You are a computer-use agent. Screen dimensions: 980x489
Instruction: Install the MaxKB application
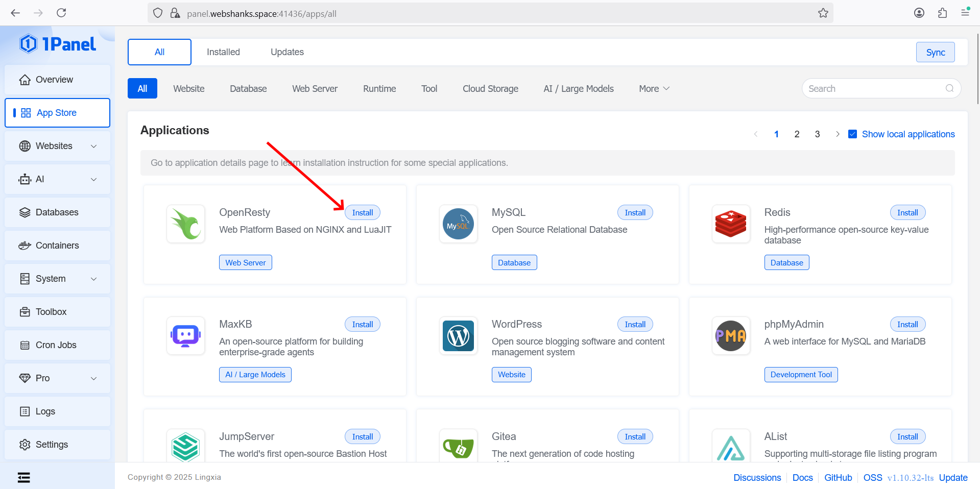click(363, 324)
